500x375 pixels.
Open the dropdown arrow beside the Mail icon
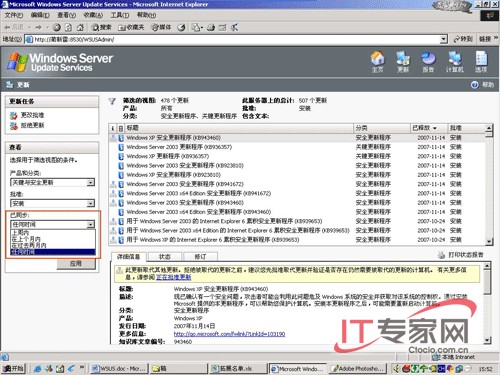[201, 28]
